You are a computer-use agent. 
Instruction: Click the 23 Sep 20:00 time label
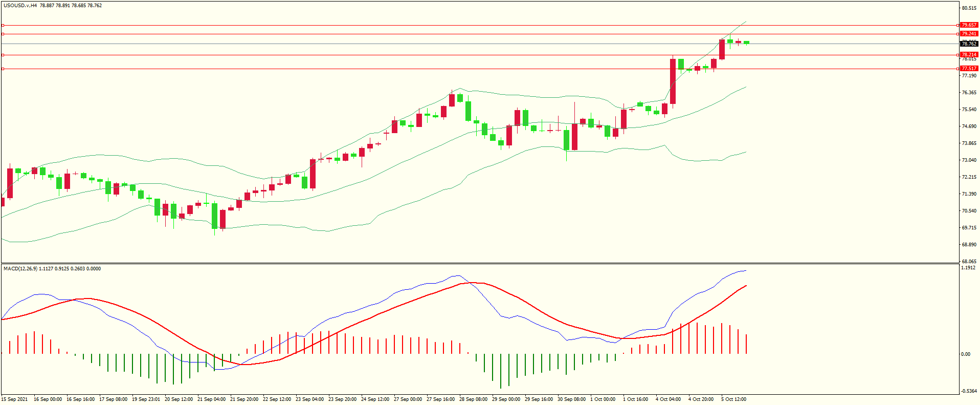click(x=342, y=399)
